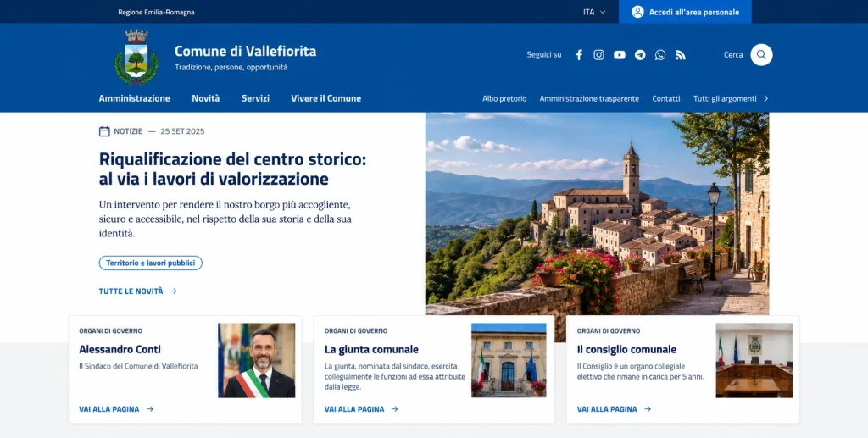This screenshot has height=438, width=868.
Task: Open VAI ALLA PAGINA for Alessandro Conti
Action: (x=109, y=409)
